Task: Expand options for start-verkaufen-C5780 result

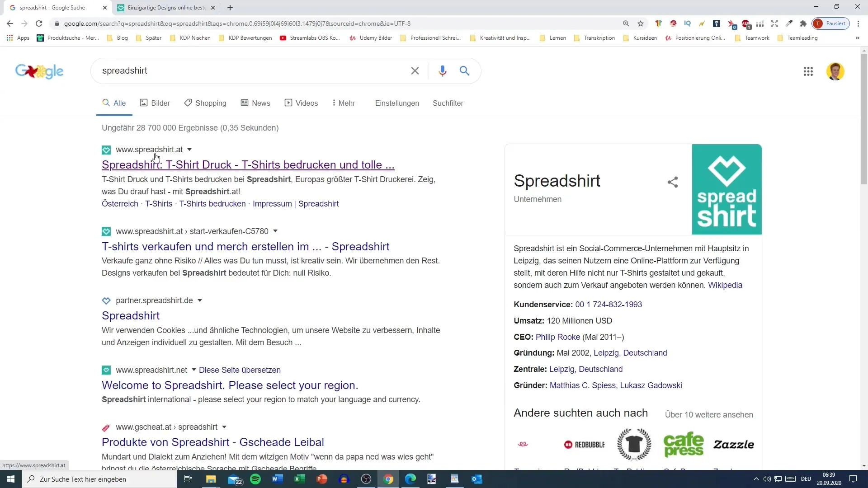Action: point(275,231)
